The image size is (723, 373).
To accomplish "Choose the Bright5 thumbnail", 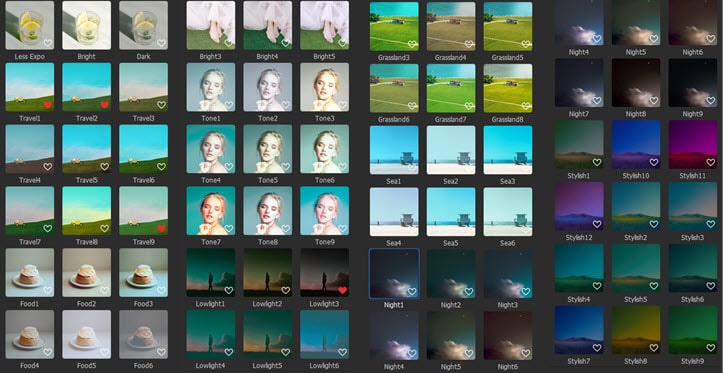I will point(324,25).
